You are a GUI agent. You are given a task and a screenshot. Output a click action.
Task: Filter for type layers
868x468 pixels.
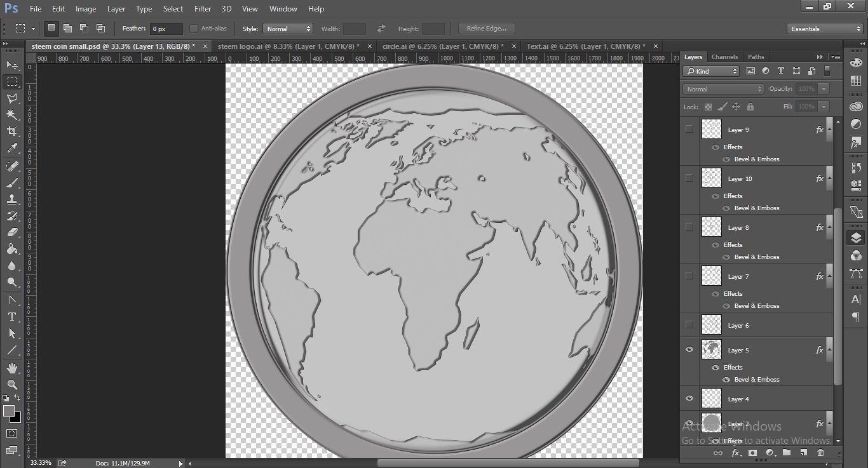pyautogui.click(x=781, y=71)
